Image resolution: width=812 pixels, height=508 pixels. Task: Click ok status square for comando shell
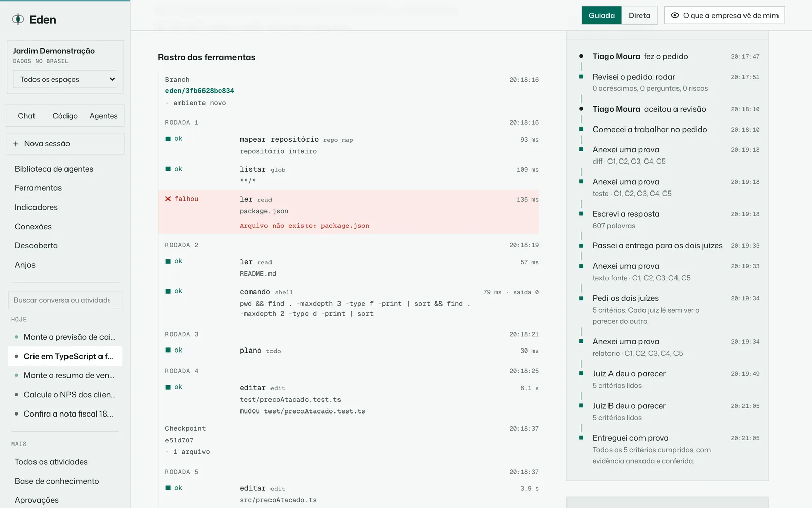(x=168, y=291)
